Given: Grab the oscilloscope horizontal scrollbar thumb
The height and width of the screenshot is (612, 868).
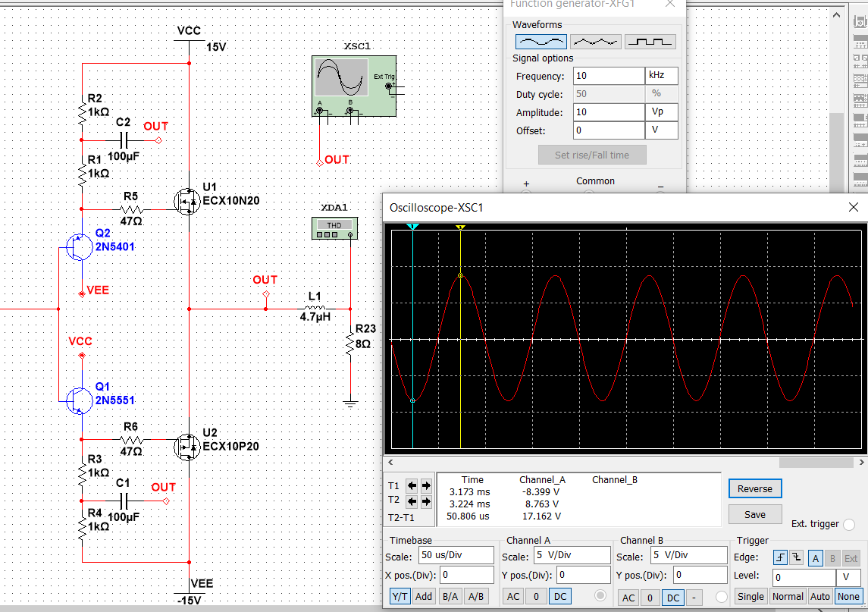Looking at the screenshot, I should tap(816, 462).
